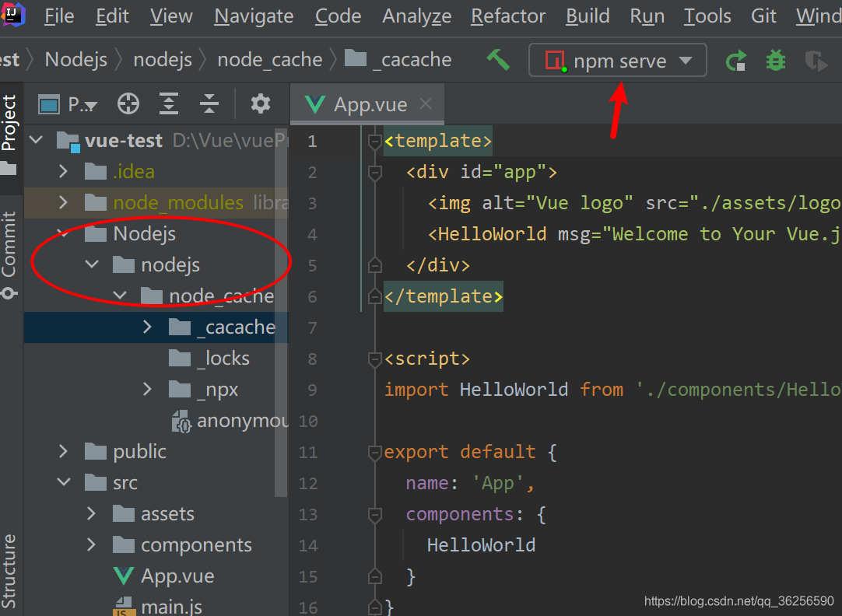Open Project panel settings gear
This screenshot has width=842, height=616.
tap(261, 103)
